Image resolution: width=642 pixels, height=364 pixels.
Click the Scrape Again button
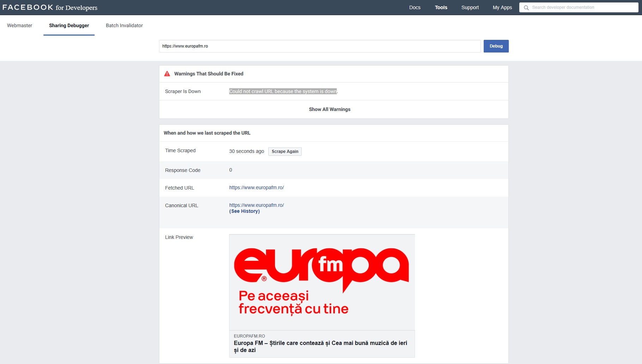coord(285,152)
